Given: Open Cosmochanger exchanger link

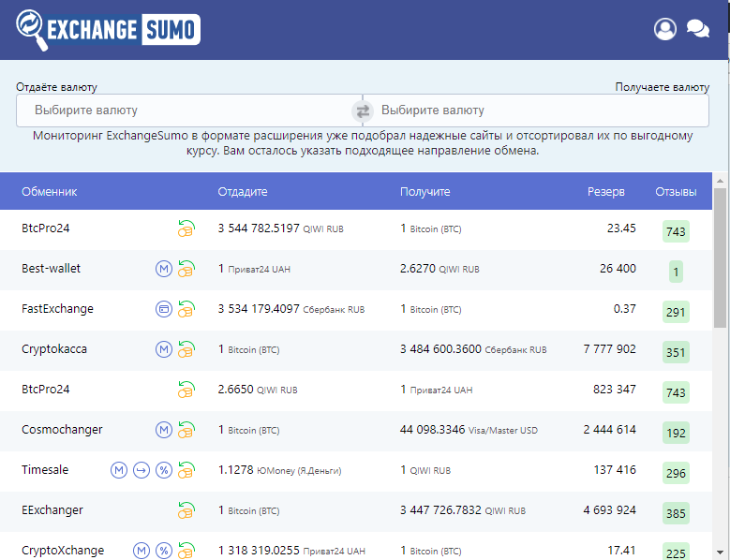Looking at the screenshot, I should pyautogui.click(x=62, y=430).
